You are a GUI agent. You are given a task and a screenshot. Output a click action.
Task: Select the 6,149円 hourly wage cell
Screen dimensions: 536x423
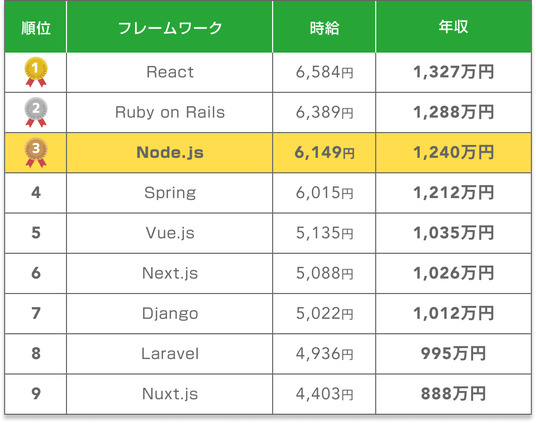(324, 153)
